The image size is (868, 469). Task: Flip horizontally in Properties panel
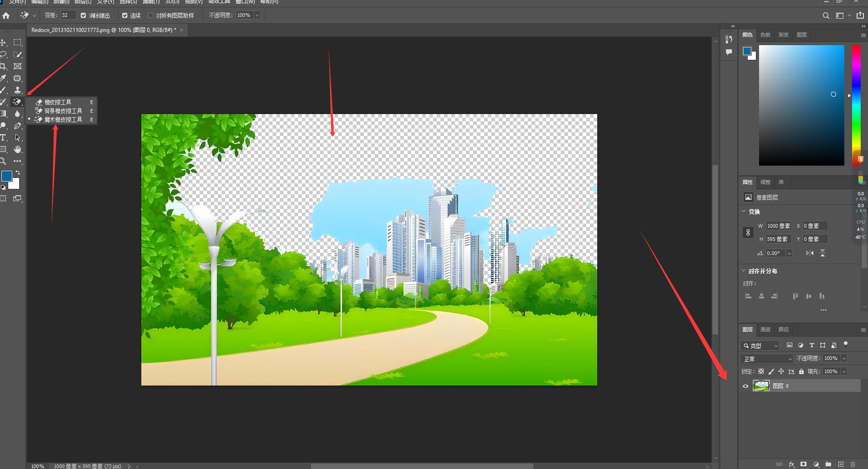click(x=809, y=253)
